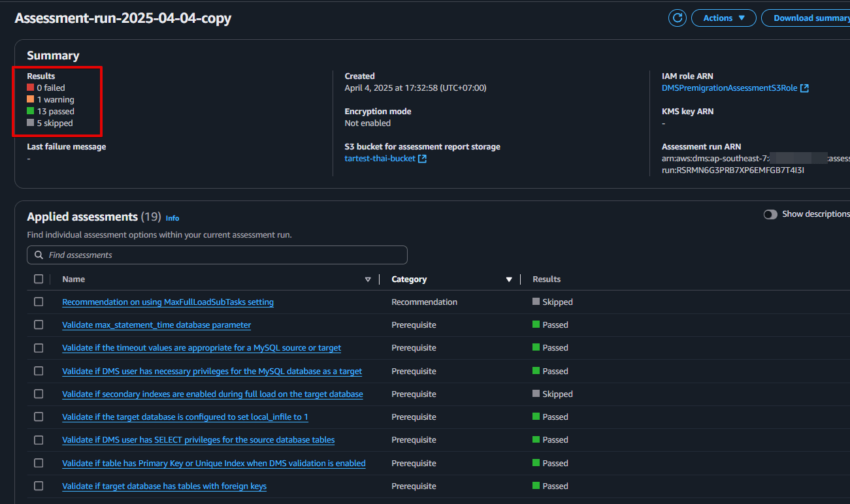Viewport: 850px width, 504px height.
Task: Open Validate target tables with foreign keys
Action: coord(164,486)
